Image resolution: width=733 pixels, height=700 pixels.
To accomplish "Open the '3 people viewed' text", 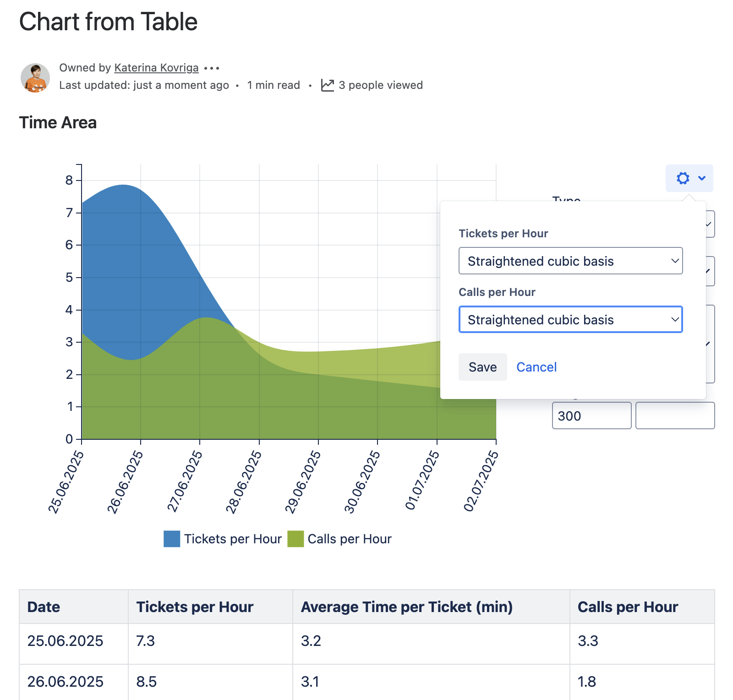I will click(x=381, y=85).
